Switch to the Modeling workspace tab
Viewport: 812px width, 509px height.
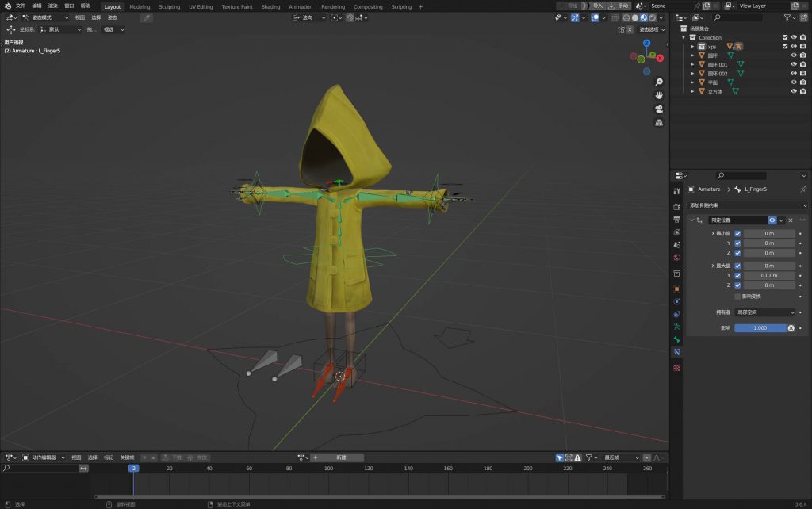click(x=140, y=6)
